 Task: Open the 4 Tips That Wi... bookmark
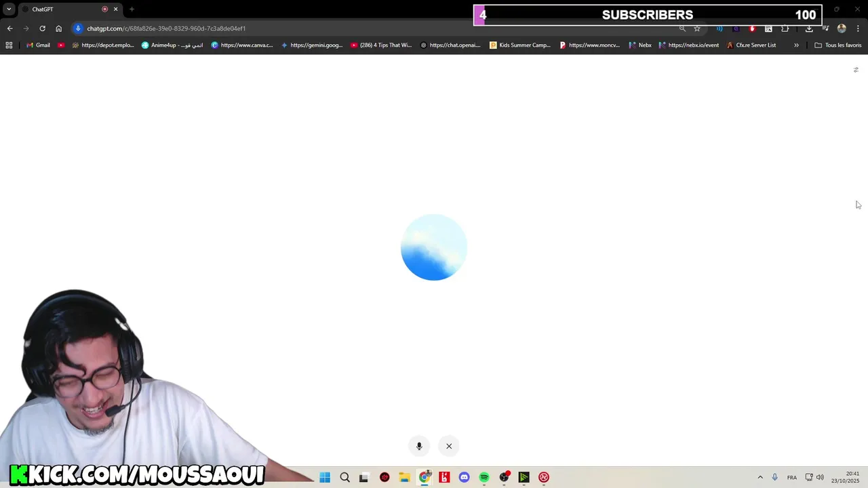(381, 45)
